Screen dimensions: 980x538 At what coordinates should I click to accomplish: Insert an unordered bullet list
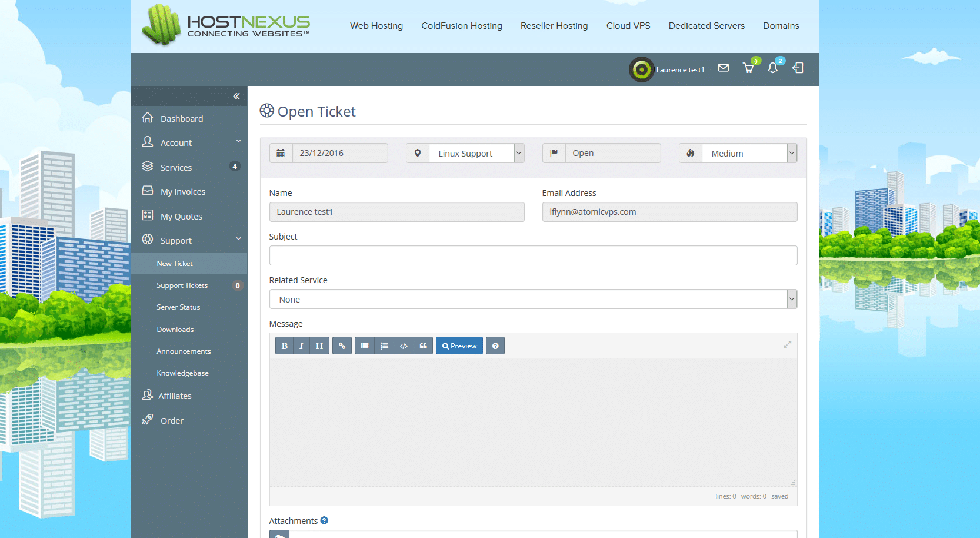[365, 346]
